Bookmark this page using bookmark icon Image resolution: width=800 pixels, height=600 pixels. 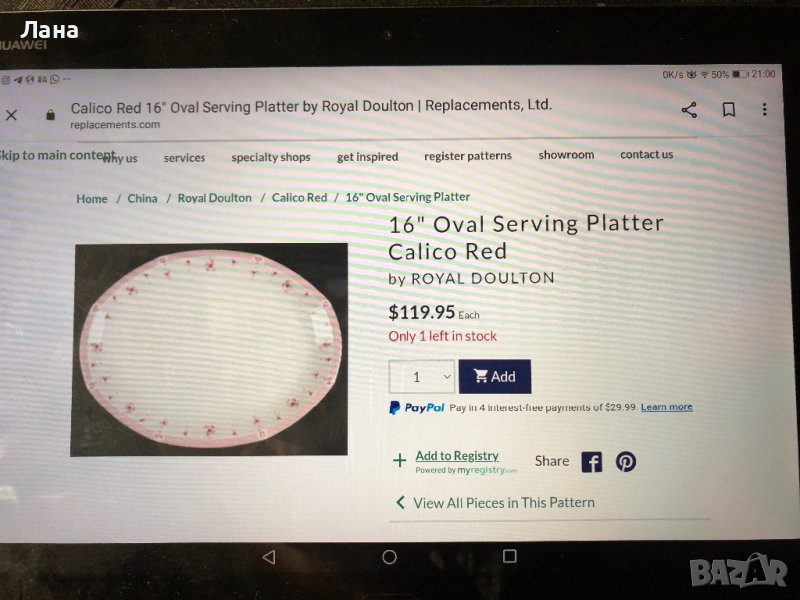729,109
